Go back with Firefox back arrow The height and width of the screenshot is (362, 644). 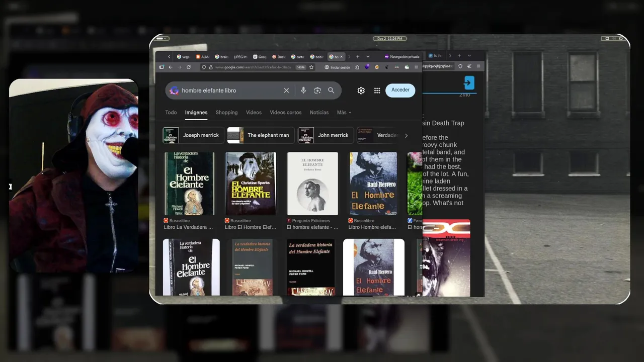pyautogui.click(x=171, y=67)
